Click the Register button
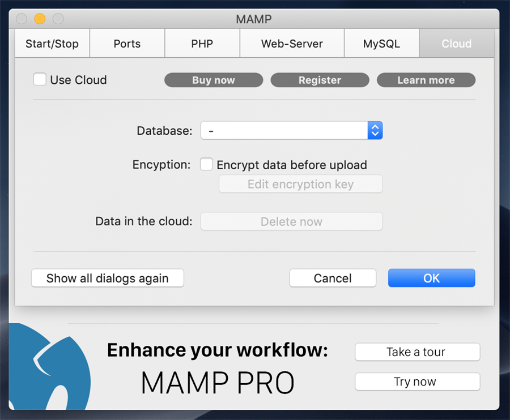The height and width of the screenshot is (420, 510). click(x=320, y=80)
